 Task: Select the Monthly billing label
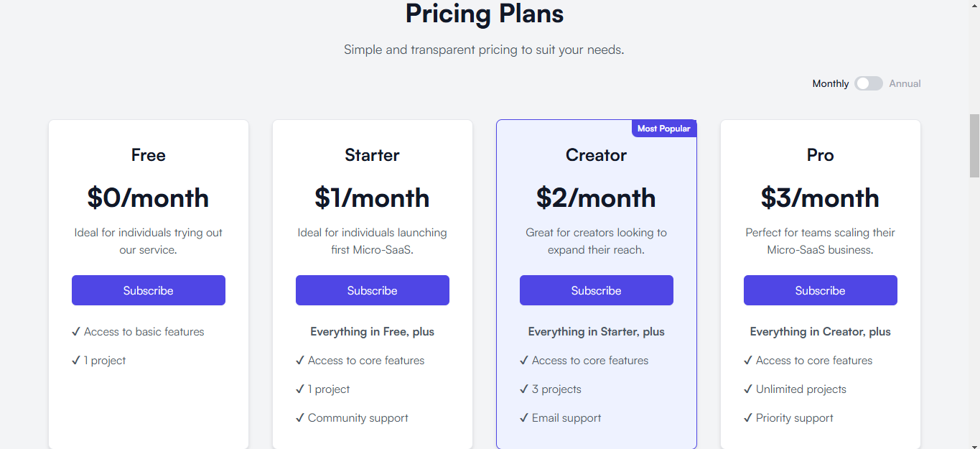(831, 83)
